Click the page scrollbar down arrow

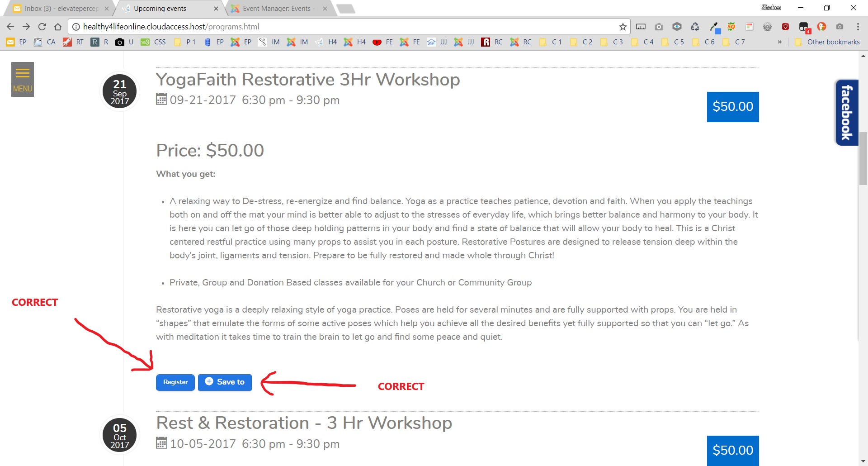(863, 461)
